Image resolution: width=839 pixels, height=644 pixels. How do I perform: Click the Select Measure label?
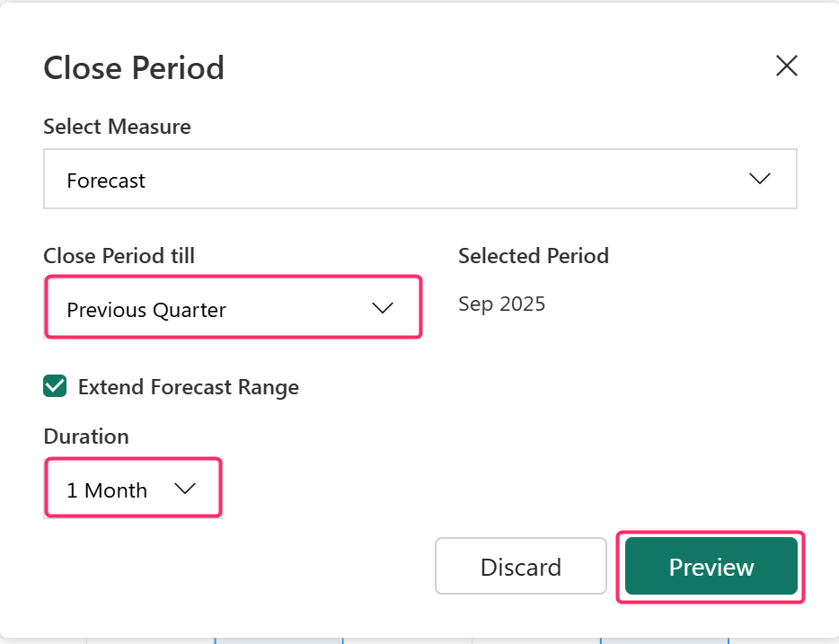click(117, 127)
